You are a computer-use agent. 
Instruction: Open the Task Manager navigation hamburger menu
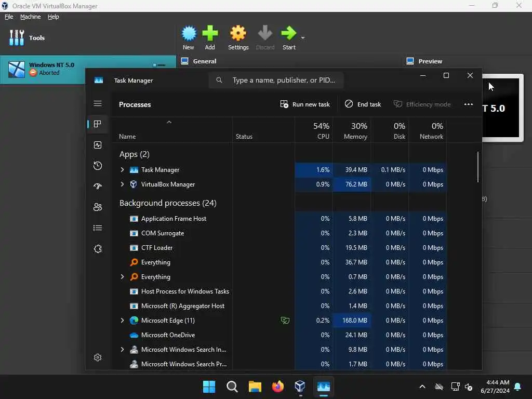98,103
